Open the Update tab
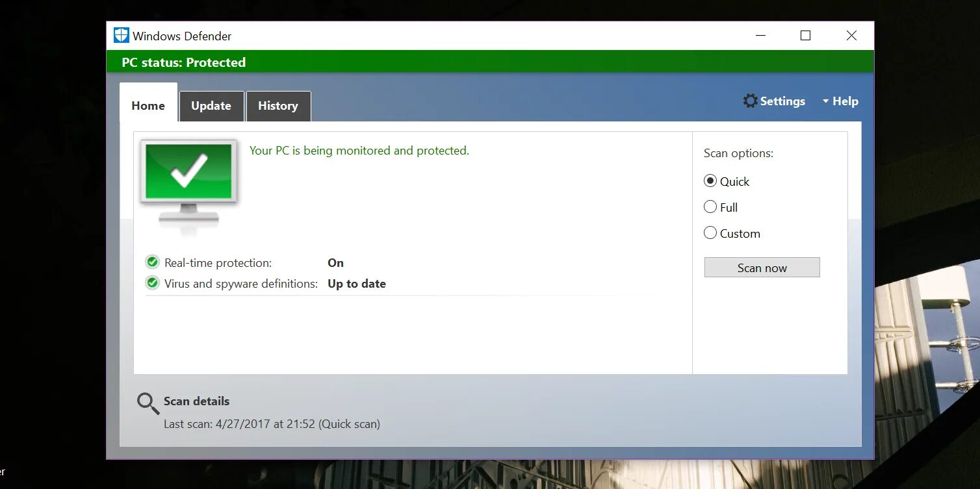The height and width of the screenshot is (489, 980). point(211,106)
